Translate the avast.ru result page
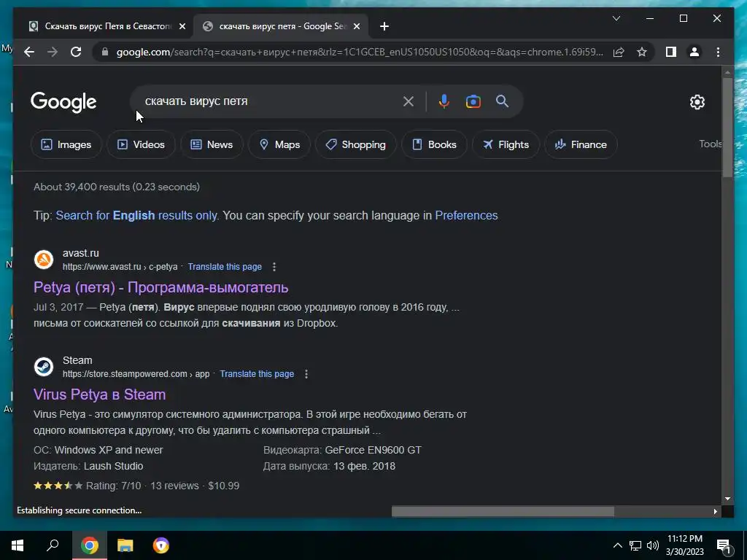The height and width of the screenshot is (560, 747). pos(225,267)
